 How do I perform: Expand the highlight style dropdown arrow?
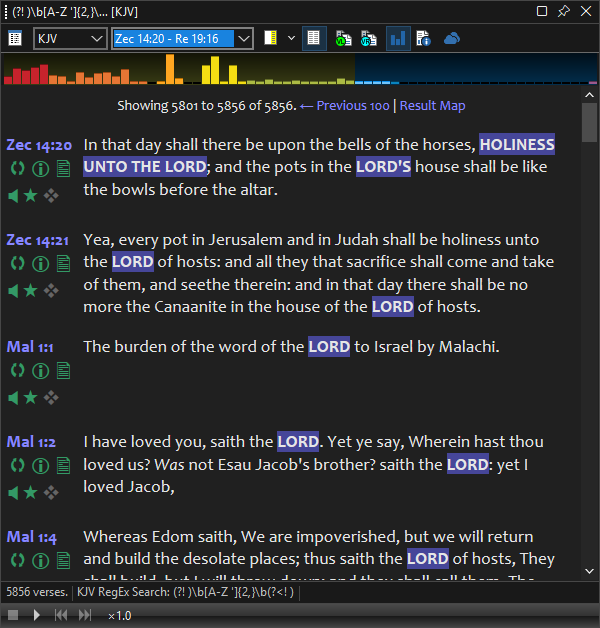click(x=291, y=38)
